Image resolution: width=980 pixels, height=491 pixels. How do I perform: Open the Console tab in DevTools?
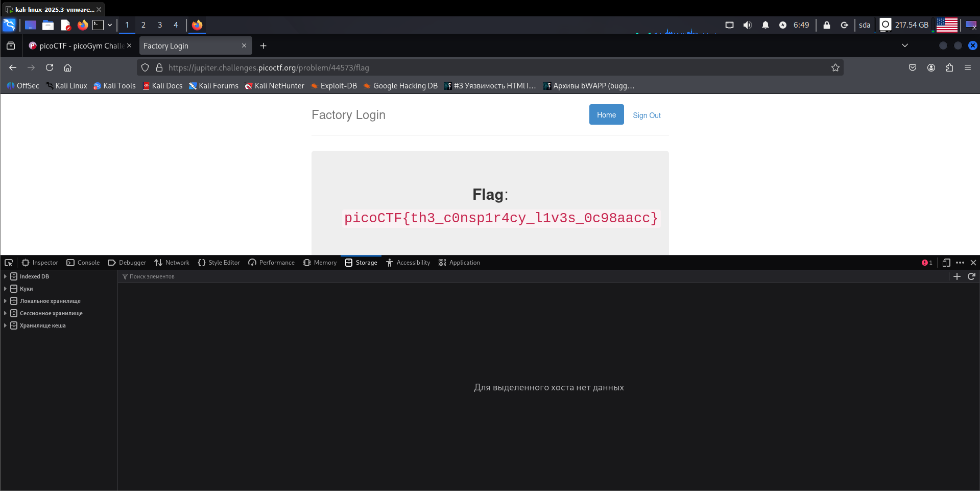[83, 263]
